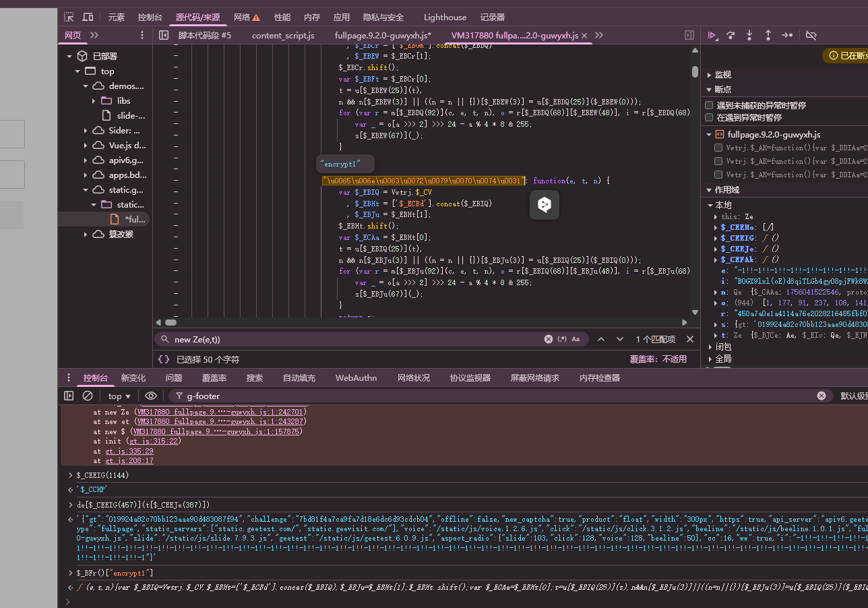Switch to the 网络 (Network) tab

(247, 17)
